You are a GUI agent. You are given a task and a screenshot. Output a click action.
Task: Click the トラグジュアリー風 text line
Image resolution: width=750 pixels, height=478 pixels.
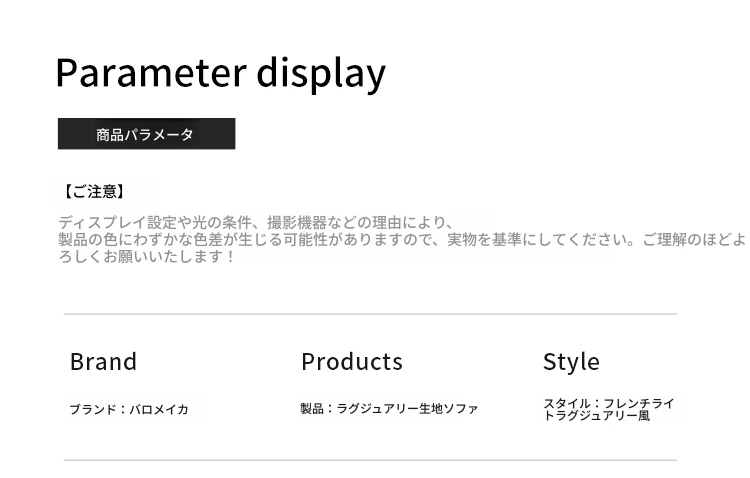[x=596, y=416]
